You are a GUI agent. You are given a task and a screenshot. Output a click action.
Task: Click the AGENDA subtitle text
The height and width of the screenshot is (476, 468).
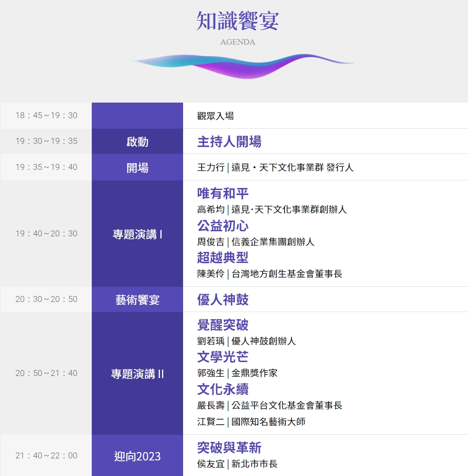coord(237,42)
